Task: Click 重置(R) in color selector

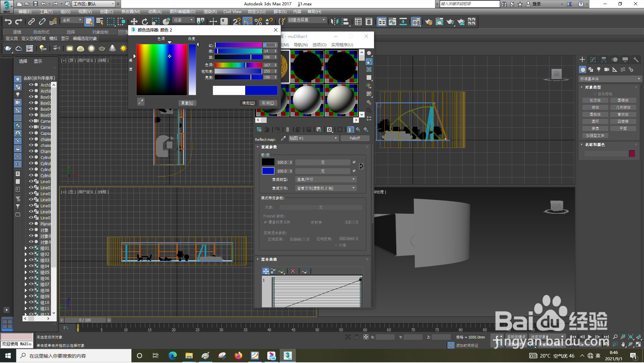Action: click(187, 103)
